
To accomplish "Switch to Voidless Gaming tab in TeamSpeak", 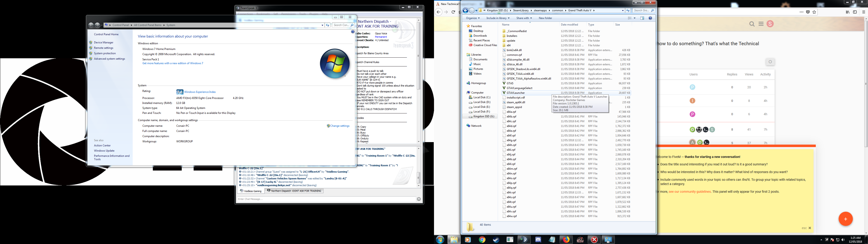I will tap(251, 191).
